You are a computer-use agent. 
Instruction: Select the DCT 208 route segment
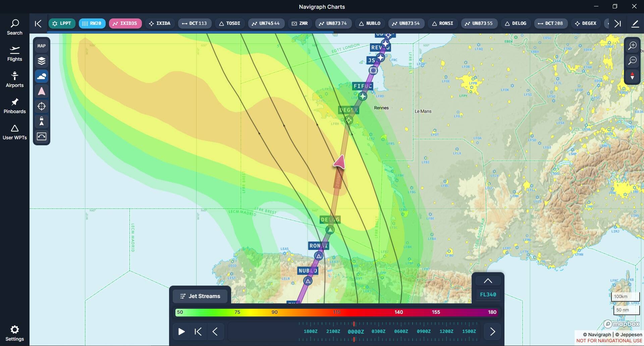pyautogui.click(x=550, y=23)
